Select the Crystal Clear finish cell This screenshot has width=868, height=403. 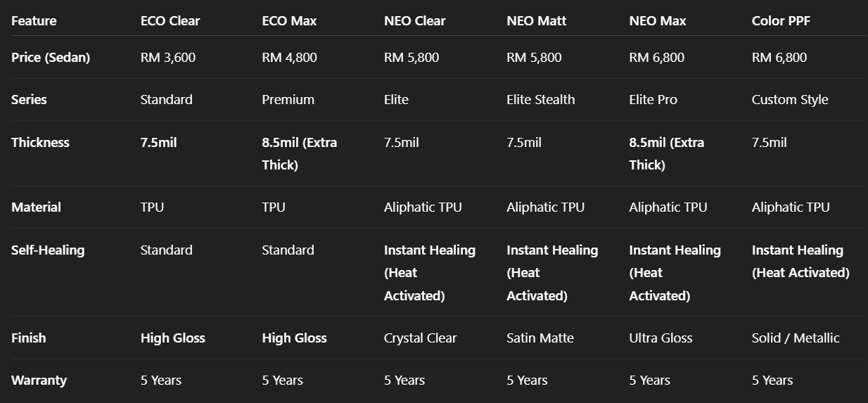pyautogui.click(x=420, y=338)
